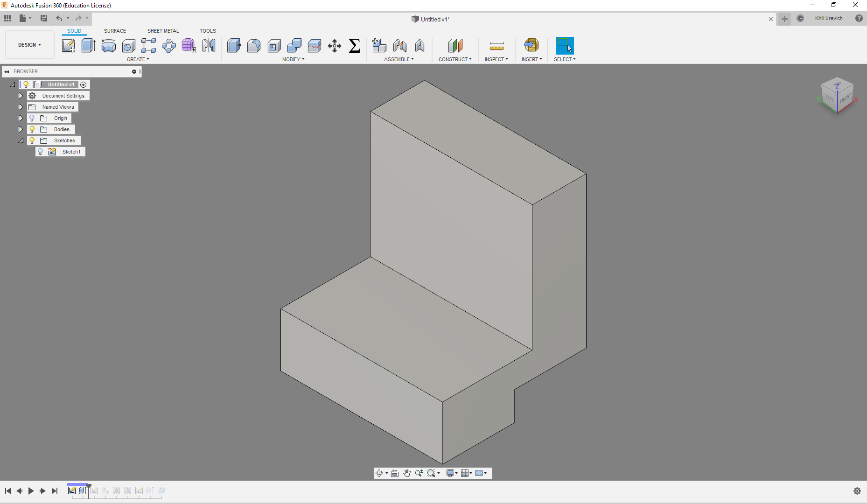
Task: Select the Revolve tool
Action: [x=108, y=46]
